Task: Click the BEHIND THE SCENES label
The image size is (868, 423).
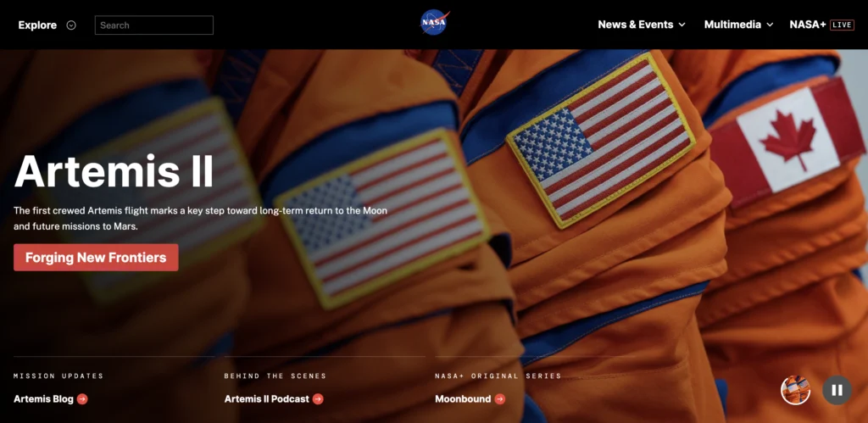Action: pyautogui.click(x=275, y=376)
